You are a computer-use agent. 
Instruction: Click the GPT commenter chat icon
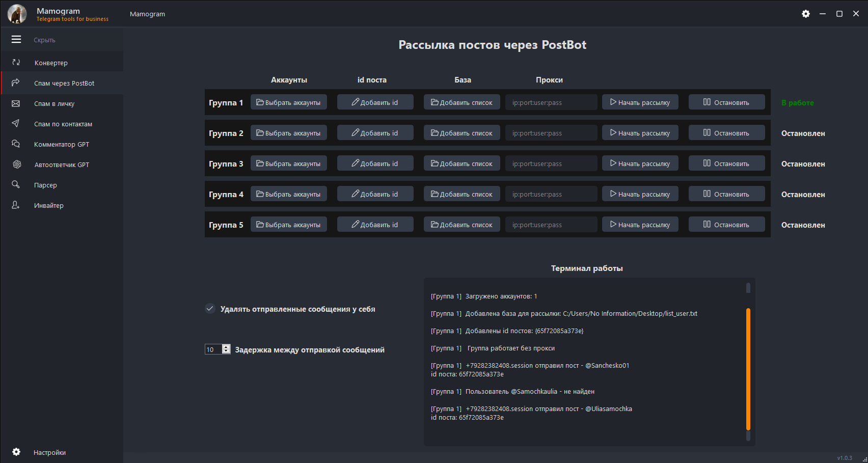[x=16, y=144]
